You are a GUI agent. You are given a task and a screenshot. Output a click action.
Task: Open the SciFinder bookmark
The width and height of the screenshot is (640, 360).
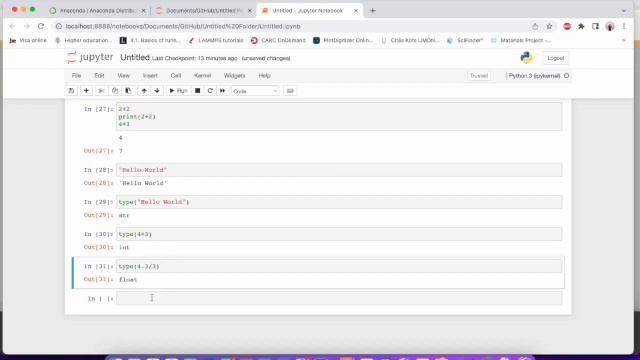(465, 40)
